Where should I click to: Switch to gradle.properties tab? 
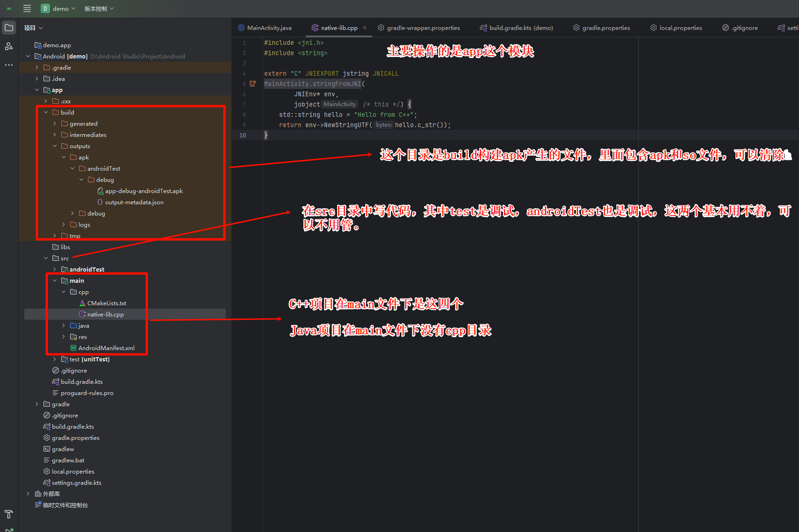pos(602,28)
